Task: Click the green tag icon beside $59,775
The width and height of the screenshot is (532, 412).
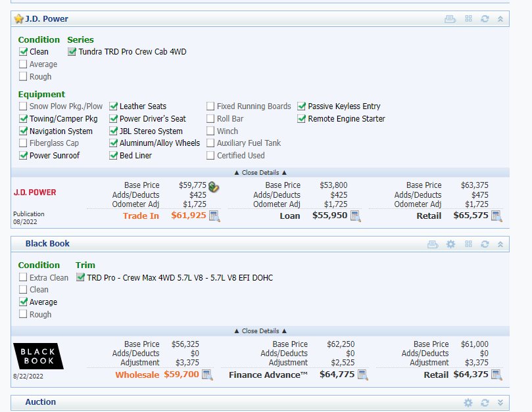Action: point(214,187)
